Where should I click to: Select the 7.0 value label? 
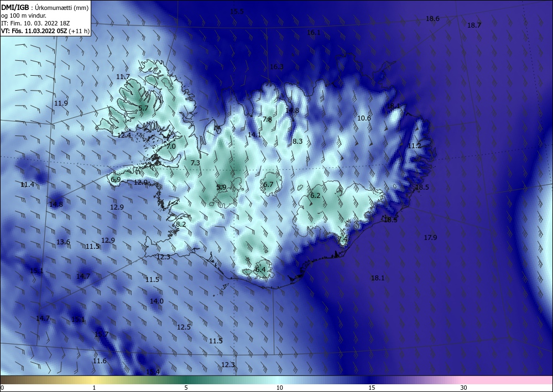[x=171, y=147]
